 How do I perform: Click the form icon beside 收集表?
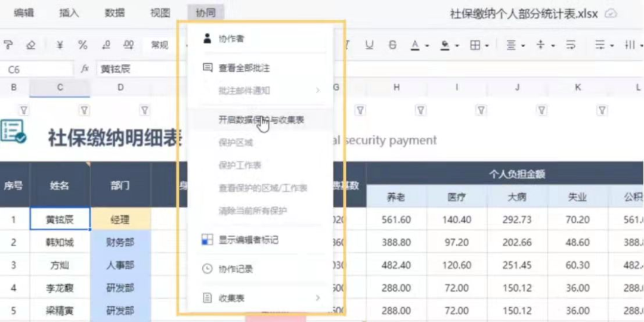click(208, 298)
